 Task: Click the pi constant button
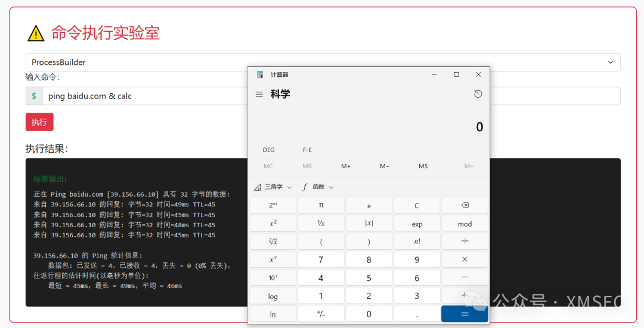coord(321,205)
